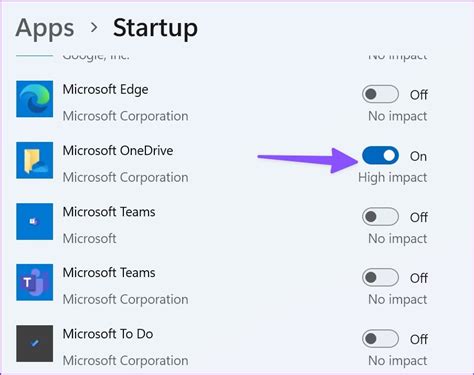Click High impact label under OneDrive toggle
The height and width of the screenshot is (375, 474).
click(x=393, y=178)
